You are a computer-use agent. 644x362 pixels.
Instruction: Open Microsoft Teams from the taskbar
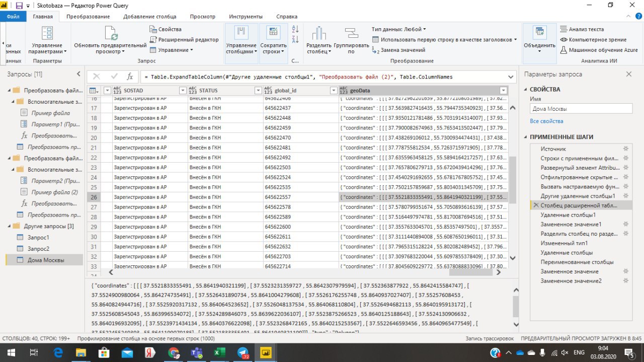click(196, 352)
